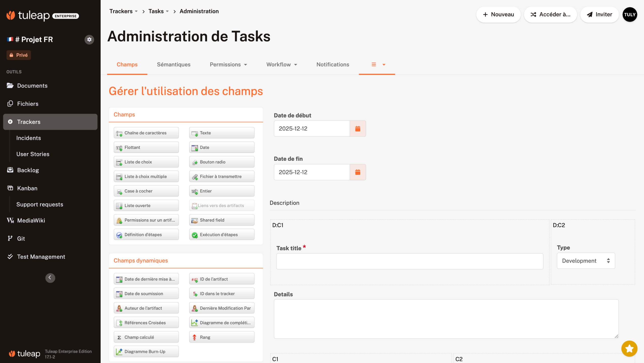Viewport: 644px width, 363px height.
Task: Add a Case à cocher field
Action: coord(146,191)
